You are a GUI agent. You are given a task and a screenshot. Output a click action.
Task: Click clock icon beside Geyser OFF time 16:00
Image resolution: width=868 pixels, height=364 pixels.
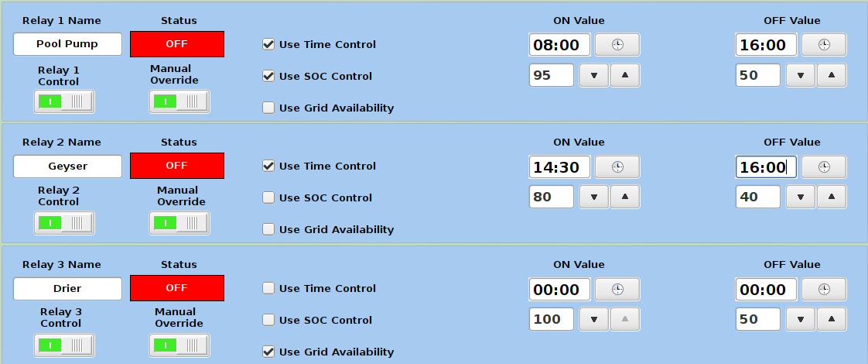[x=823, y=167]
